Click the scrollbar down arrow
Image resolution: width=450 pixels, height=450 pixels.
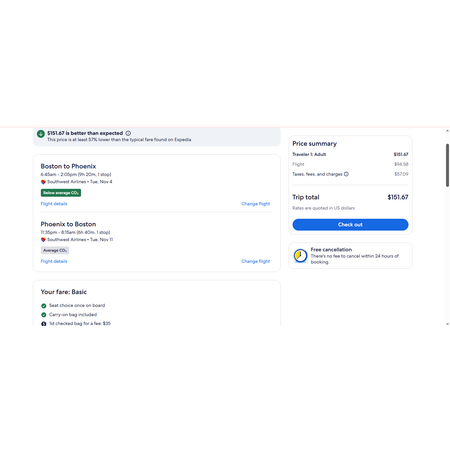(x=447, y=324)
